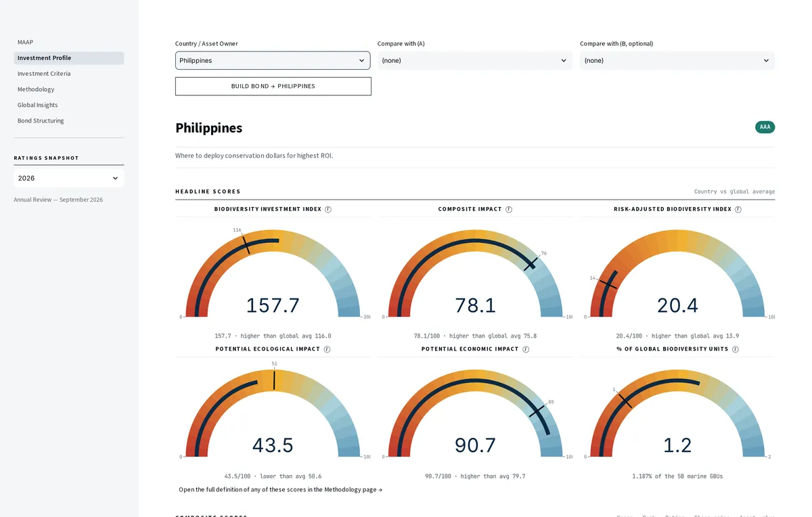Click the Philippines page heading

(208, 128)
